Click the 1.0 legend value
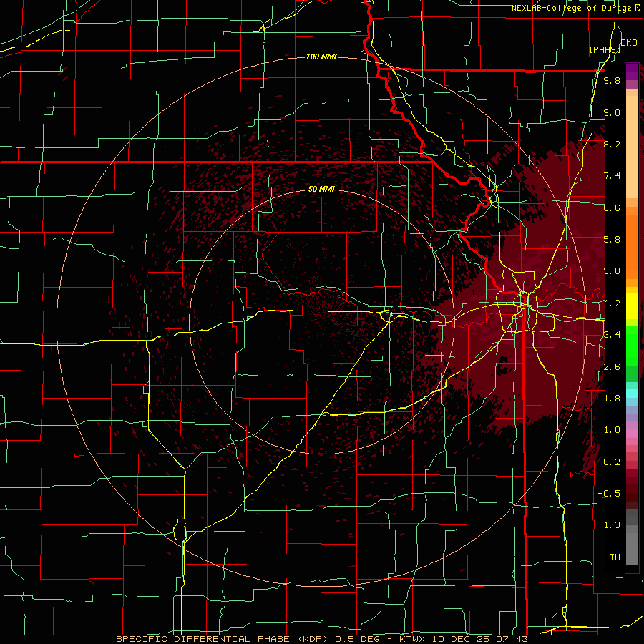Image resolution: width=644 pixels, height=644 pixels. (612, 430)
